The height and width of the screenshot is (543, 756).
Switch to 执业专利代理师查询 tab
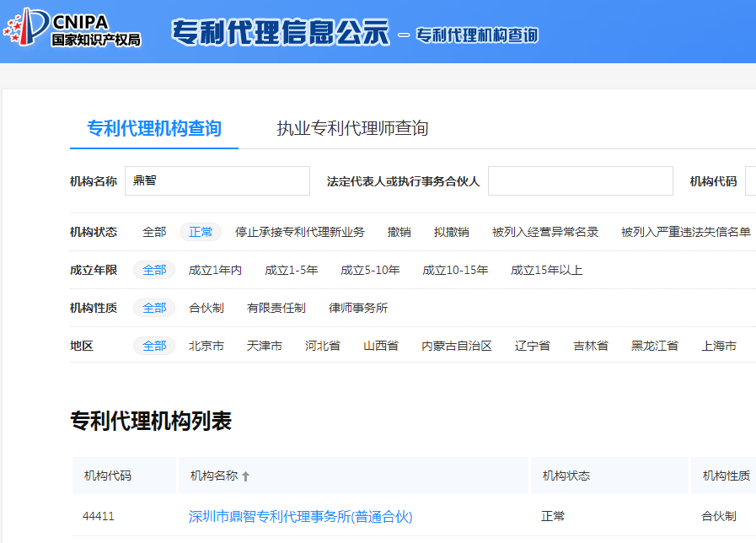tap(352, 128)
